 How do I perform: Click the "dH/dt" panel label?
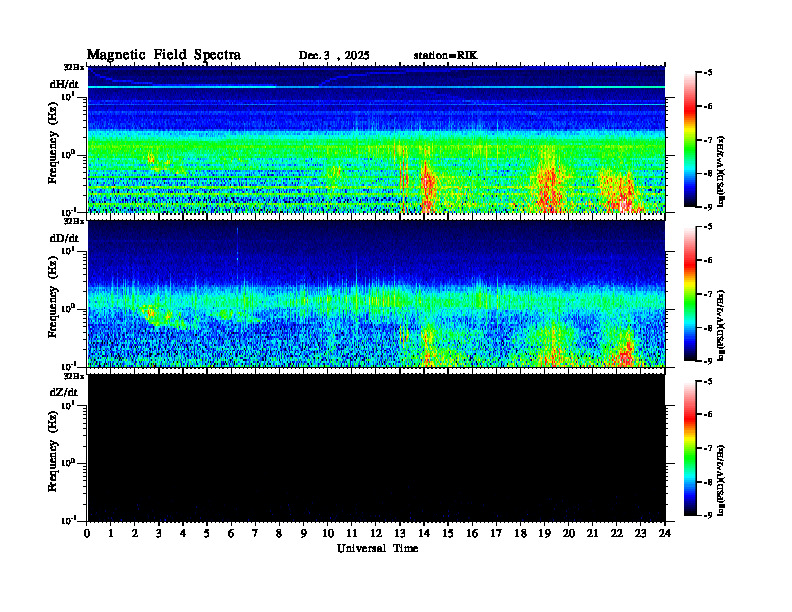[x=64, y=84]
